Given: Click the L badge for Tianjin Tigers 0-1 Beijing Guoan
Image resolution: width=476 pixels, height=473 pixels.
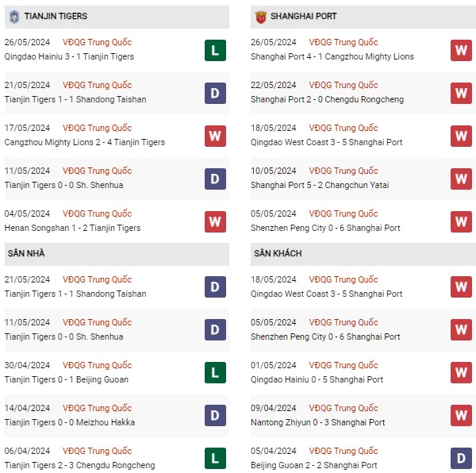Looking at the screenshot, I should pyautogui.click(x=215, y=372).
